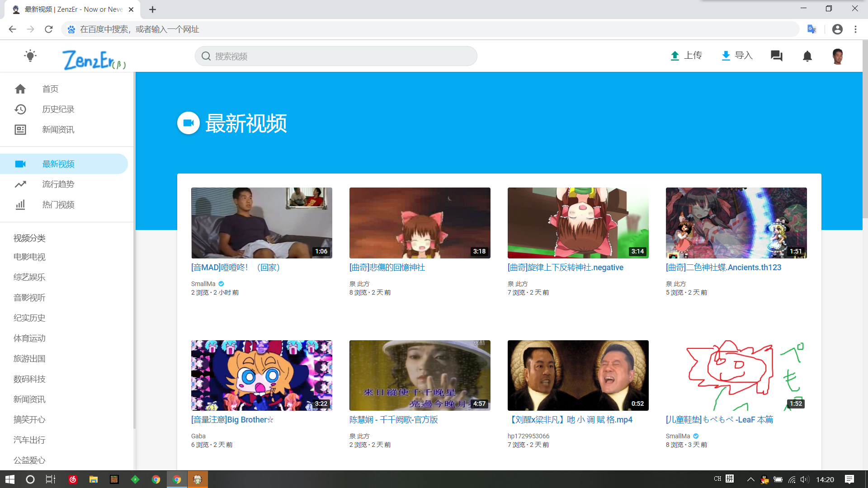Click the 电影电视 category link
This screenshot has width=868, height=488.
tap(29, 257)
